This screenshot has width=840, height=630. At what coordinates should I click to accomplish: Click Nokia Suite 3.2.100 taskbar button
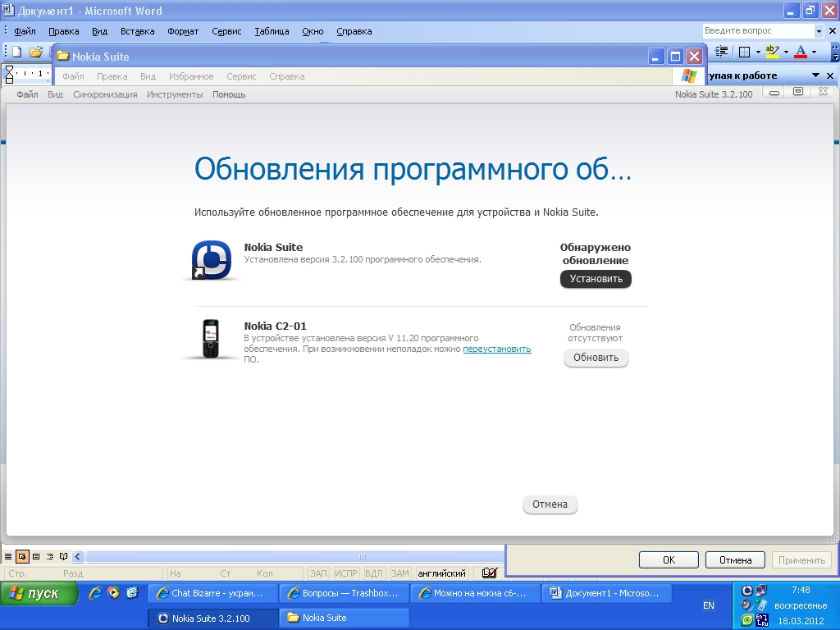(212, 618)
